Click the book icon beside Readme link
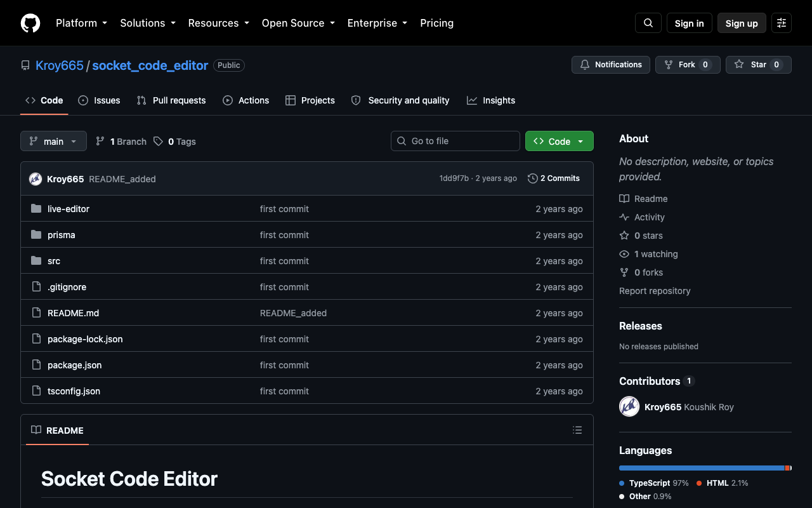 click(x=624, y=199)
